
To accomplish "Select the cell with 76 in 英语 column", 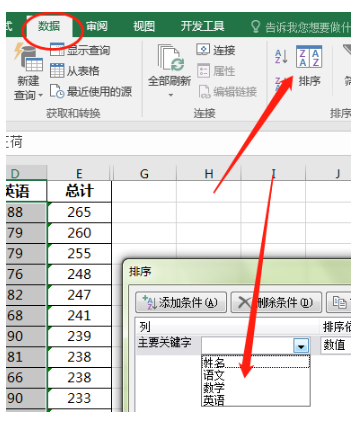I will [x=26, y=274].
